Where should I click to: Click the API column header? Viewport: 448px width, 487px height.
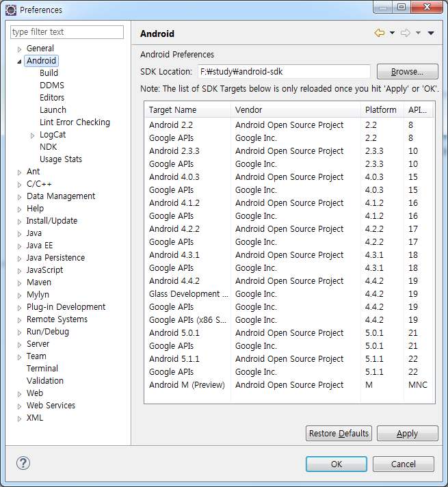tap(418, 110)
